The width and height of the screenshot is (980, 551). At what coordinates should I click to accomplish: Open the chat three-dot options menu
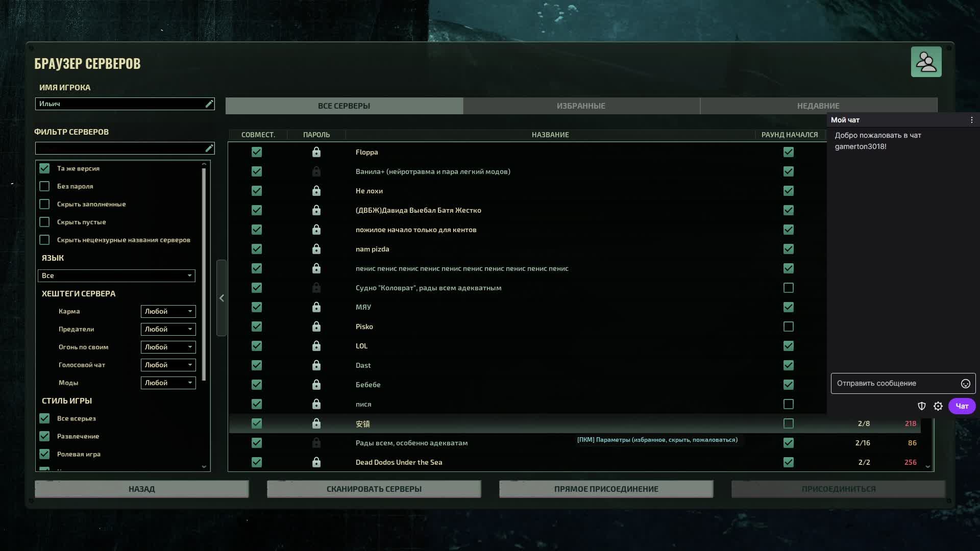point(971,120)
